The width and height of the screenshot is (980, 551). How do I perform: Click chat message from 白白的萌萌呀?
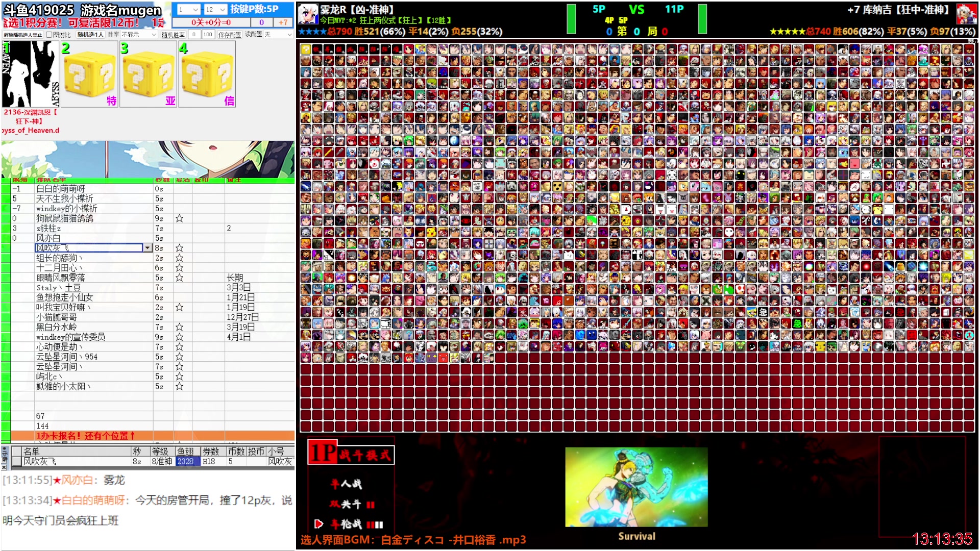tap(148, 510)
